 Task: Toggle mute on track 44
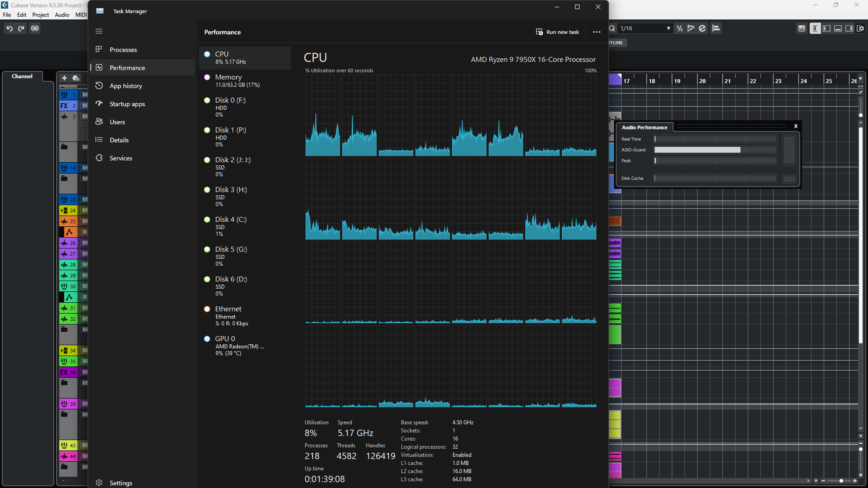point(84,456)
